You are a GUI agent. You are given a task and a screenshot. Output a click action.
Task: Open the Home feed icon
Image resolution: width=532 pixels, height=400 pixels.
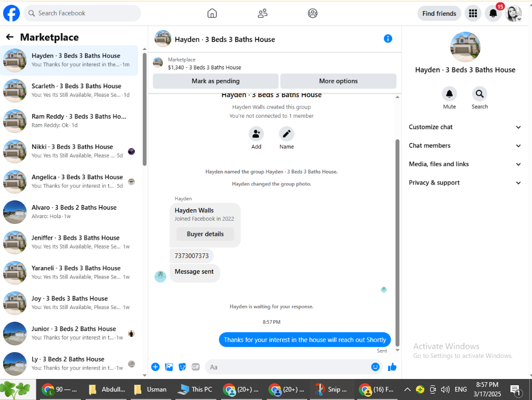click(x=212, y=13)
